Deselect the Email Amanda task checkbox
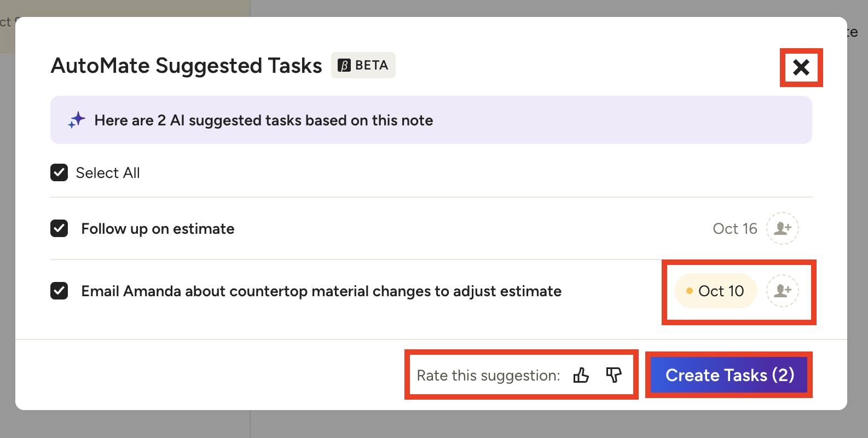 pyautogui.click(x=59, y=291)
